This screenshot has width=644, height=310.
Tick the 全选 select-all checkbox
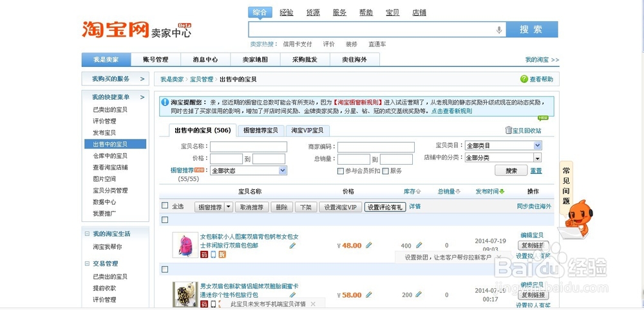click(165, 205)
